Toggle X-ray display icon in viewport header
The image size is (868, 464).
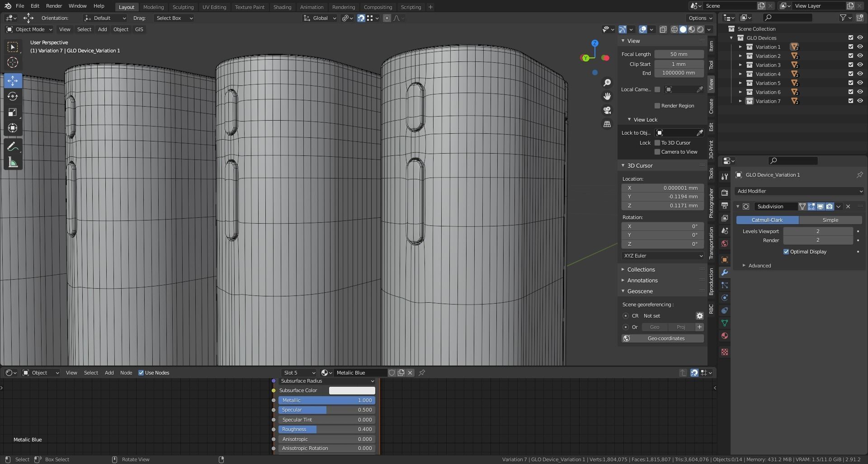click(663, 29)
